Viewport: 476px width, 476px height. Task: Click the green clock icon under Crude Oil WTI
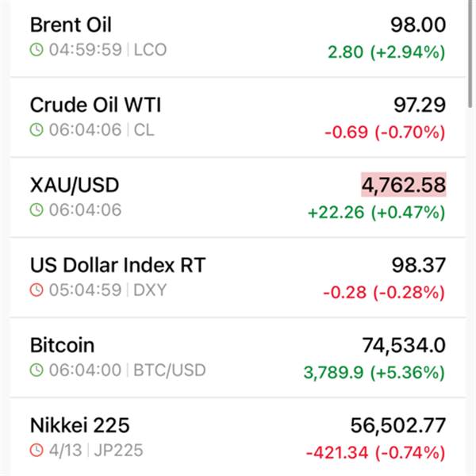point(36,130)
